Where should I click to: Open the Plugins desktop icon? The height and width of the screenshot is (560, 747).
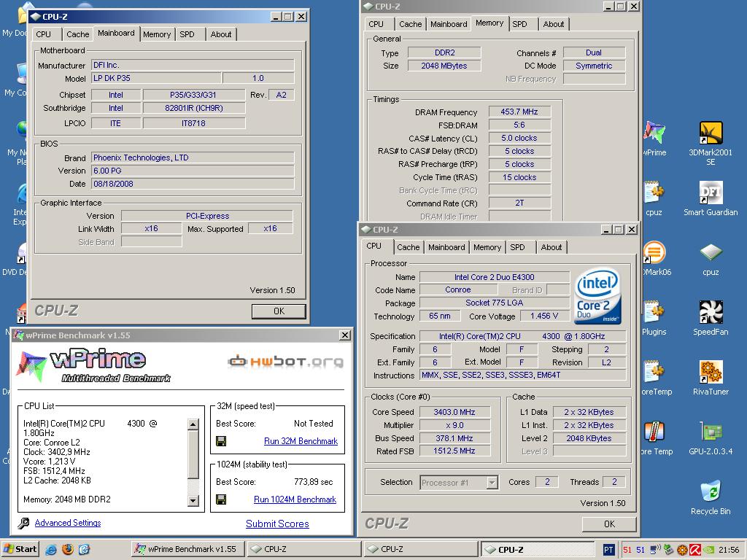(x=654, y=312)
